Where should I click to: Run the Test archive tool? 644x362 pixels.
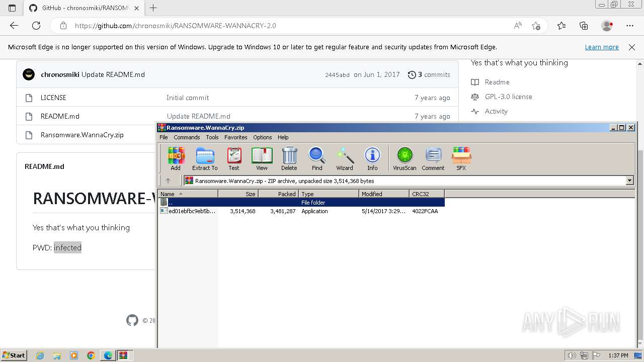coord(234,158)
